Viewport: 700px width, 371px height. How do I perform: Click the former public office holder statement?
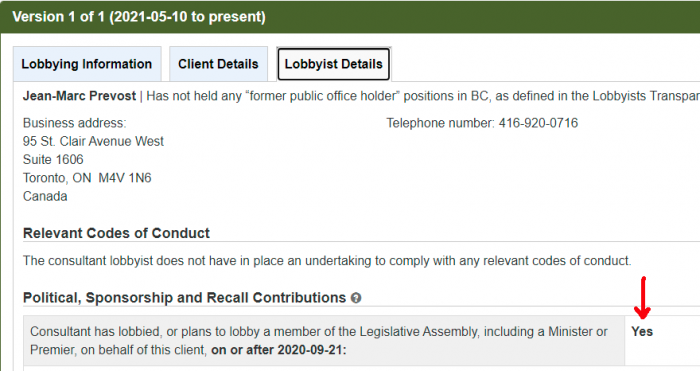(x=423, y=96)
